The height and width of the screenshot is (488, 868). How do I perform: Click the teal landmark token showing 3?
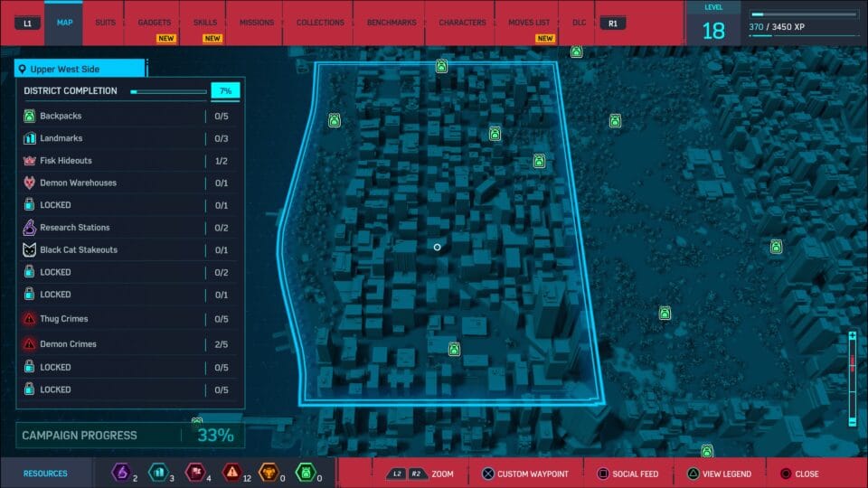click(157, 472)
